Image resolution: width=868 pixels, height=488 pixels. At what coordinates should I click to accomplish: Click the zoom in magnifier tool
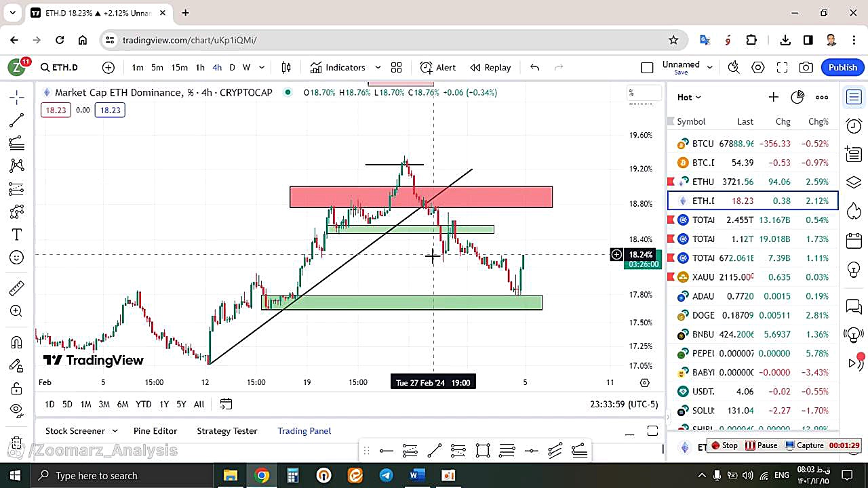point(17,311)
